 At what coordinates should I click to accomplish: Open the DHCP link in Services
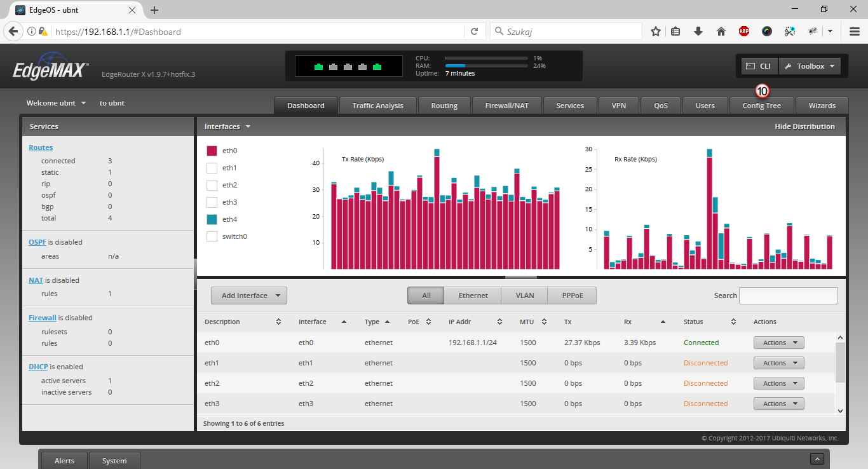(x=38, y=367)
